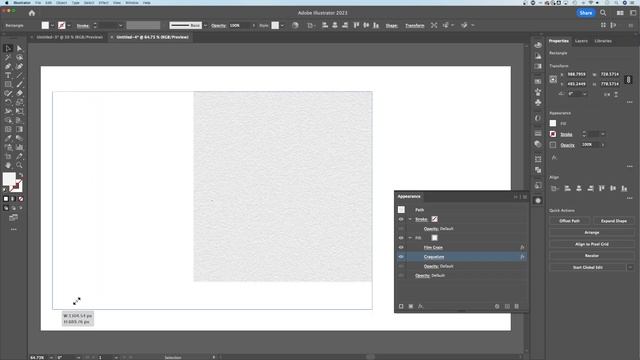The width and height of the screenshot is (640, 360).
Task: Select the Pen tool
Action: pos(8,67)
